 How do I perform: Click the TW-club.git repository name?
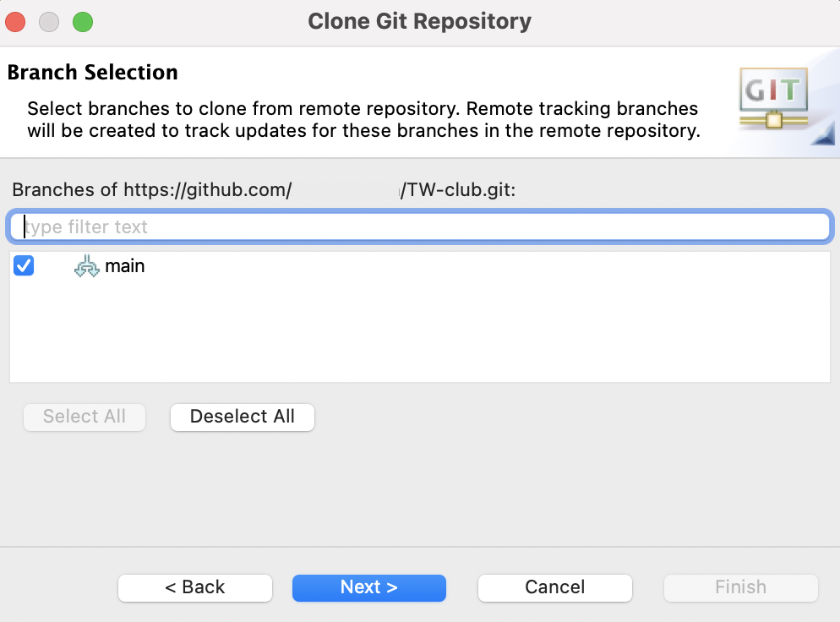pyautogui.click(x=460, y=189)
